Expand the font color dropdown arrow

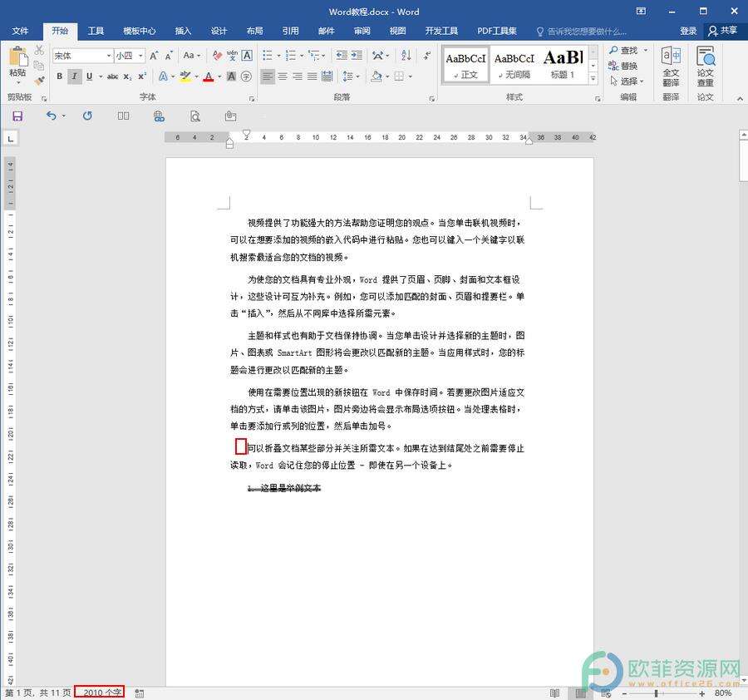point(219,76)
